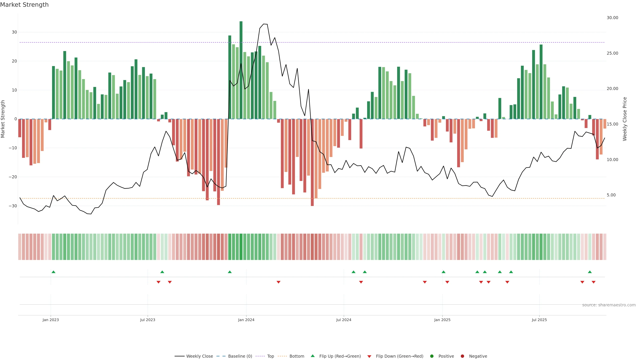
Task: Click the Flip Down red triangle legend icon
Action: click(x=369, y=356)
